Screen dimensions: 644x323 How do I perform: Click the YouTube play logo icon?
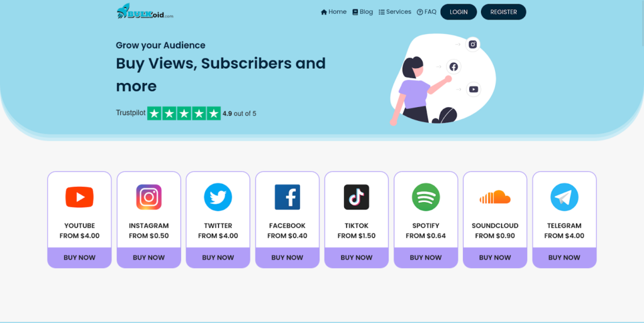[x=79, y=197]
